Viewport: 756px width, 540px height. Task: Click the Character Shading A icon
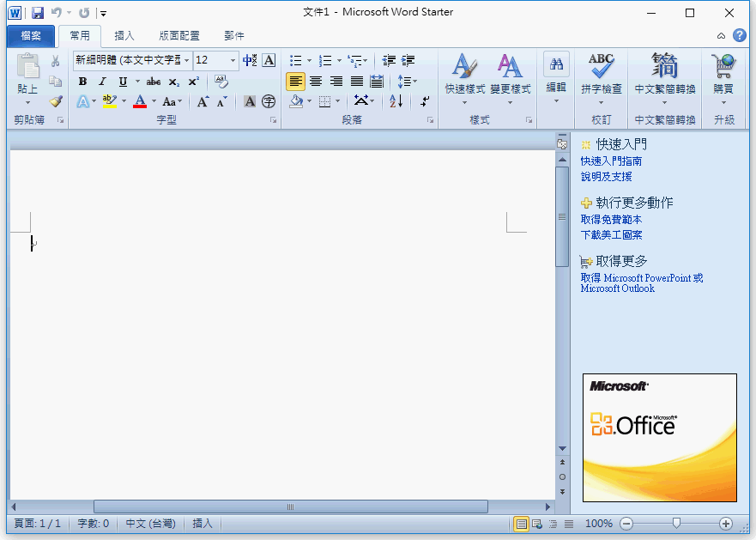coord(249,101)
